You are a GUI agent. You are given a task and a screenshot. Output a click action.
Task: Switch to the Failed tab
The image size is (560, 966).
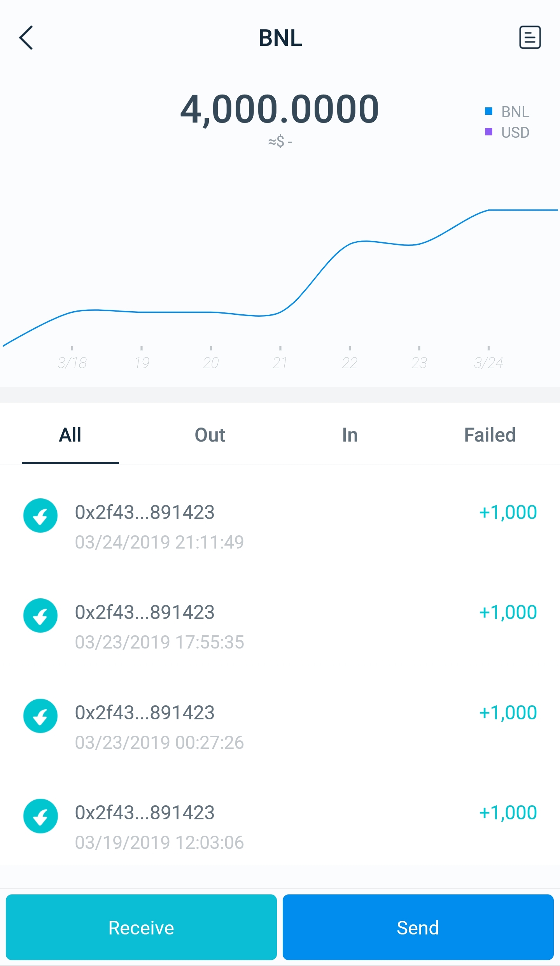490,435
